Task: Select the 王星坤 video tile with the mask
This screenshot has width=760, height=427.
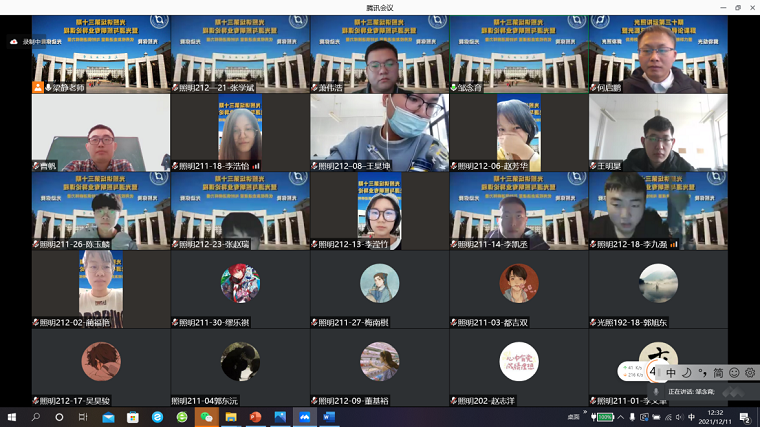Action: 379,130
